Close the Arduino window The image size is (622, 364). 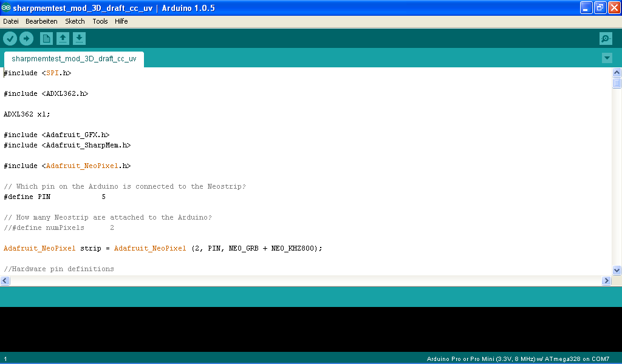(614, 7)
